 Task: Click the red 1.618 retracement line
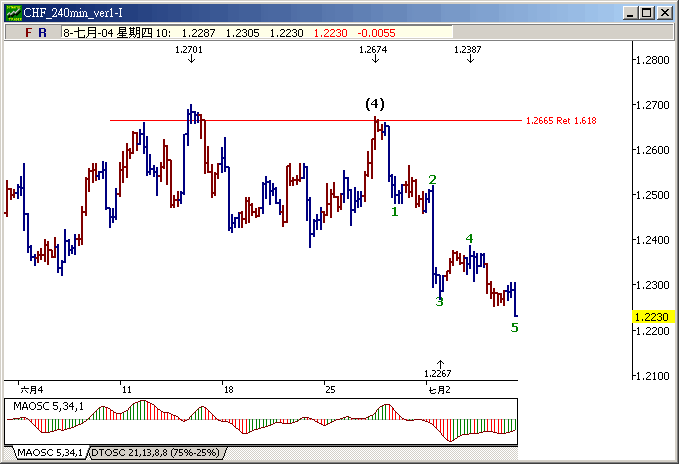point(316,121)
